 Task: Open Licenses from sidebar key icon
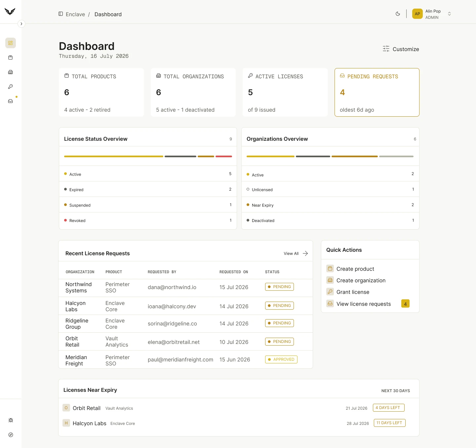pyautogui.click(x=11, y=87)
